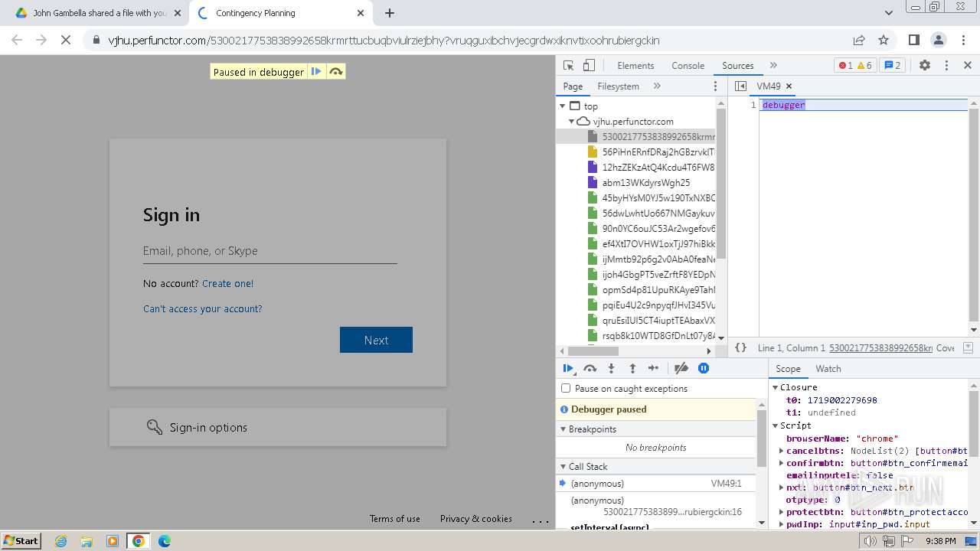Switch to the Watch pane

click(828, 369)
